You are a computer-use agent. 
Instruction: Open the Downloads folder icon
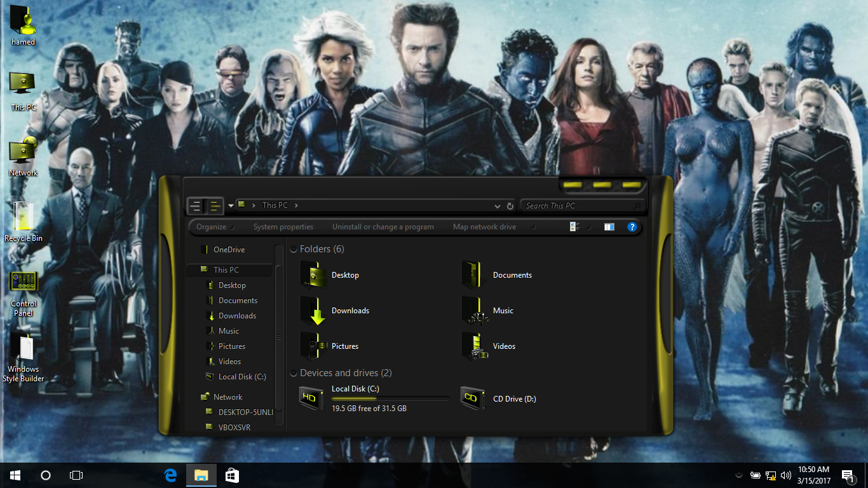click(x=313, y=311)
